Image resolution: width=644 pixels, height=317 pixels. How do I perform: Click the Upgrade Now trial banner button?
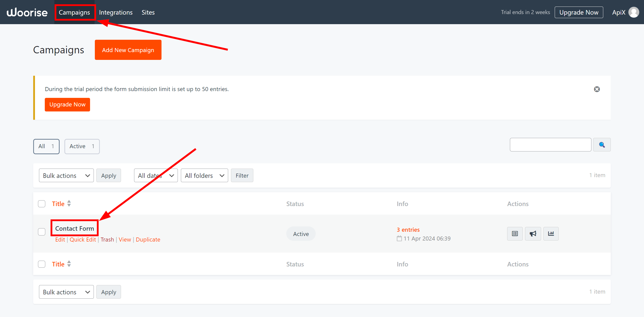coord(68,104)
